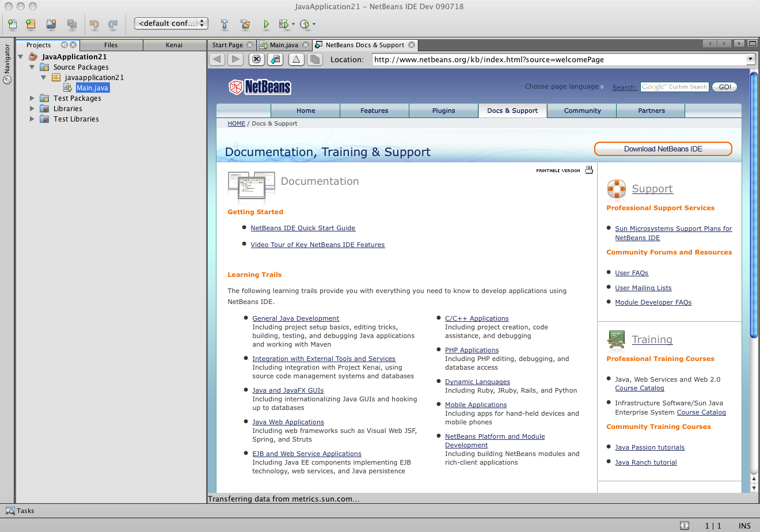Viewport: 760px width, 532px height.
Task: Click the web page vertical scrollbar thumb
Action: click(x=754, y=204)
